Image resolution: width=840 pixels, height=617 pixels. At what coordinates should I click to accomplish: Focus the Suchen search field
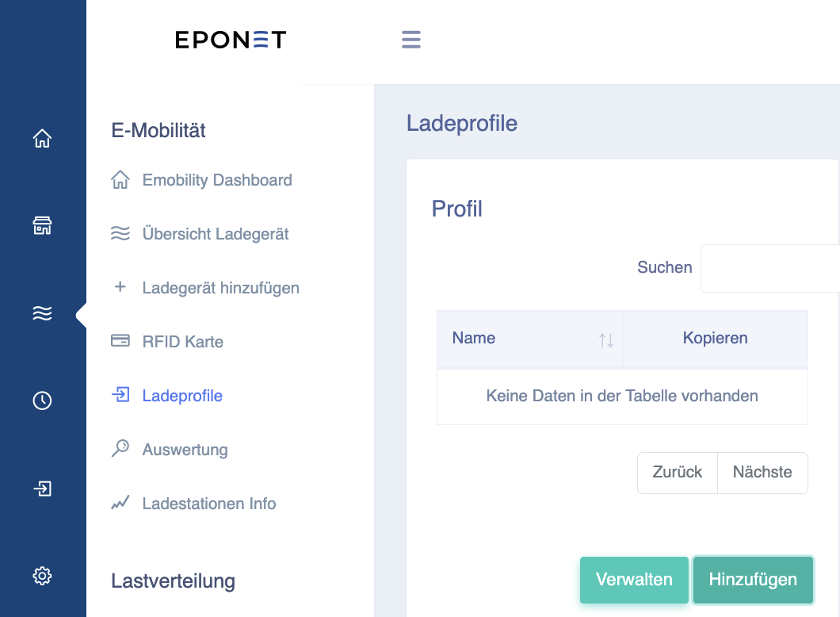[769, 268]
